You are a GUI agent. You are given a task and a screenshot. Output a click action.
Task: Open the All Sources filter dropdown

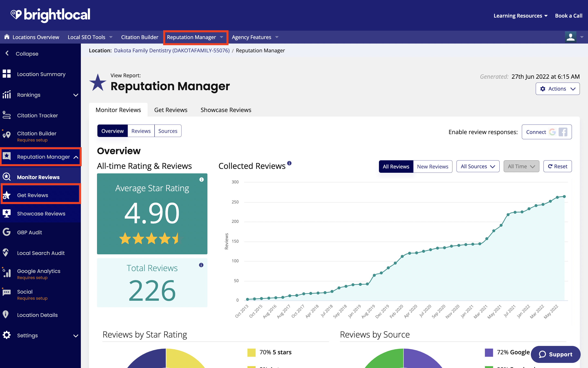[x=478, y=166]
